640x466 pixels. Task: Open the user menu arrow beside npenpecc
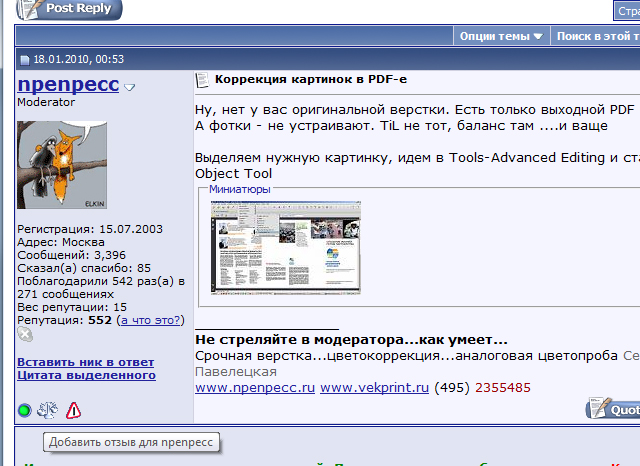pyautogui.click(x=129, y=88)
